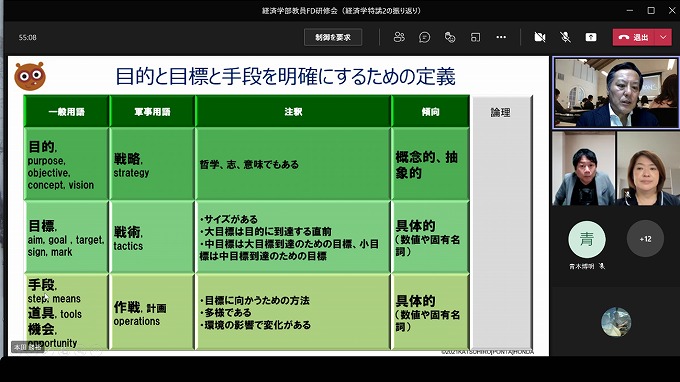The image size is (680, 382).
Task: Expand the leave options dropdown arrow
Action: [663, 37]
